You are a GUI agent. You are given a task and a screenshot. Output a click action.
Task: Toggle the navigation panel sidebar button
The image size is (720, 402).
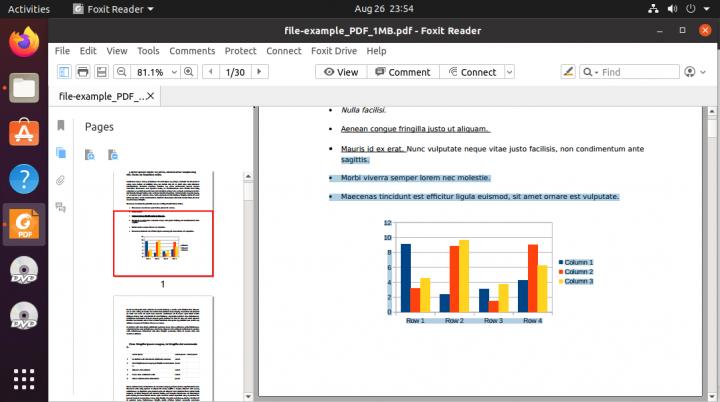pos(64,72)
